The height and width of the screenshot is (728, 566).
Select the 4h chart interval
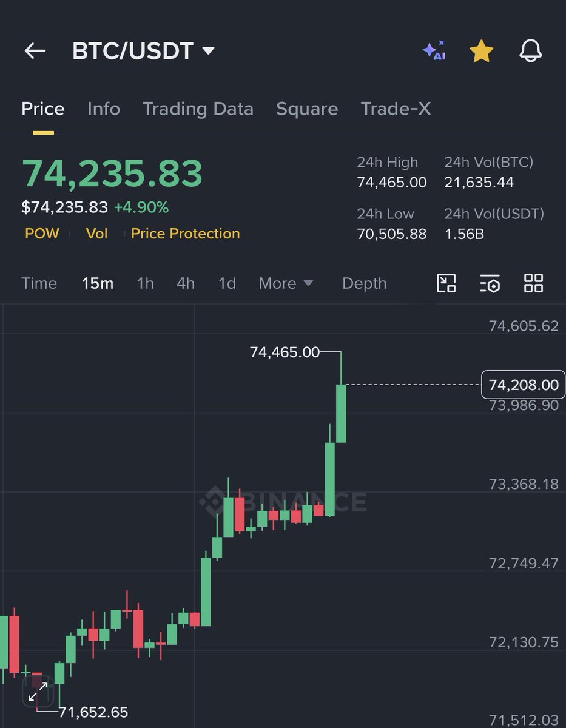186,283
